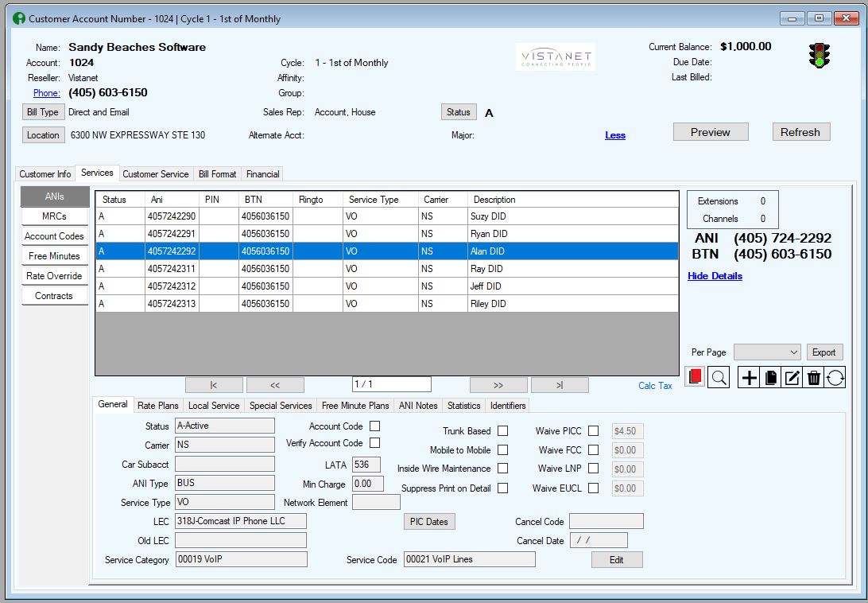Enable the Waive EUCL checkbox
The height and width of the screenshot is (603, 868).
tap(594, 488)
